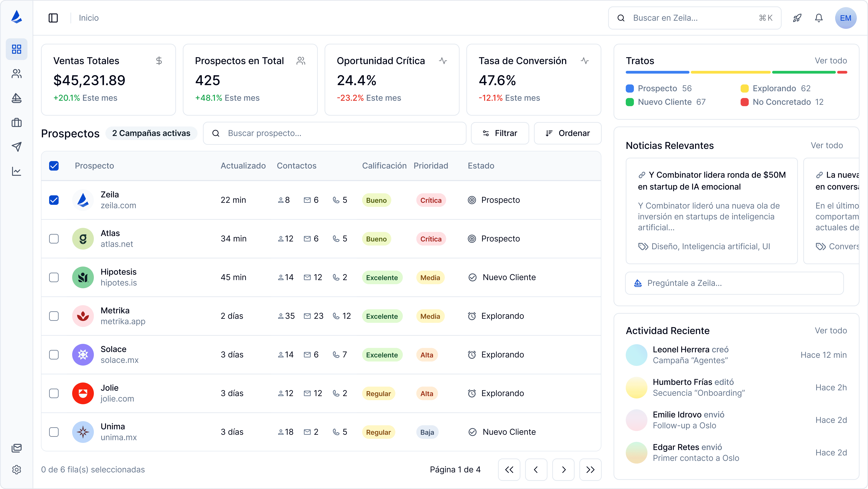The width and height of the screenshot is (868, 489).
Task: Open the Ordenar sort dropdown
Action: [567, 133]
